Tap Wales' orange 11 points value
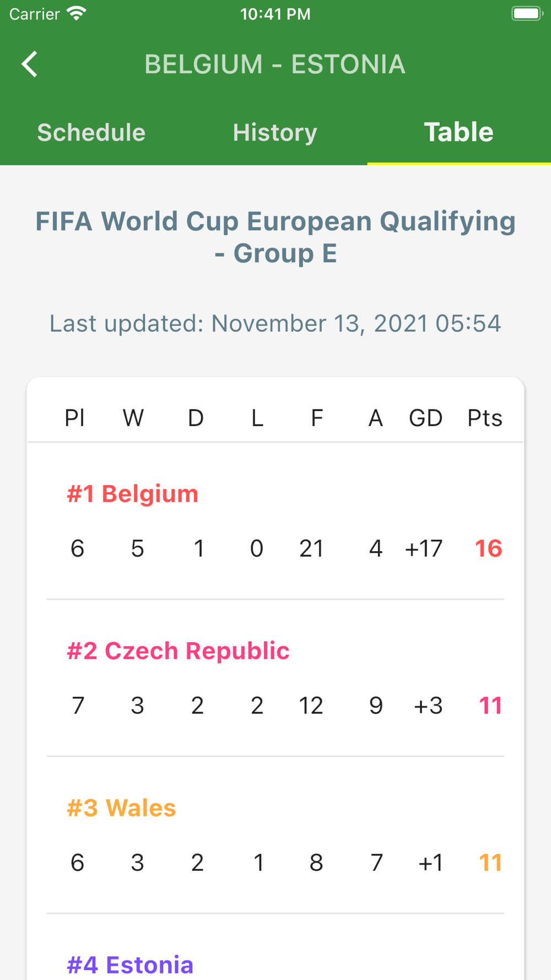Viewport: 551px width, 980px height. [490, 863]
